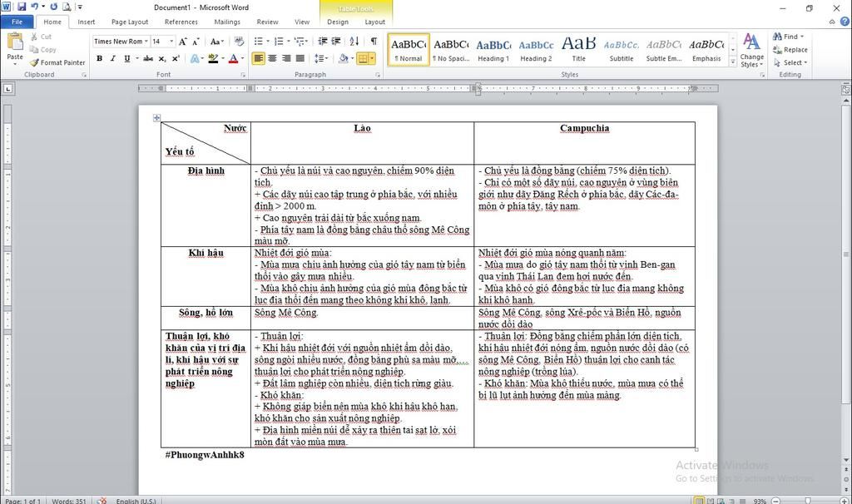
Task: Expand the Styles gallery More arrow
Action: [x=732, y=62]
